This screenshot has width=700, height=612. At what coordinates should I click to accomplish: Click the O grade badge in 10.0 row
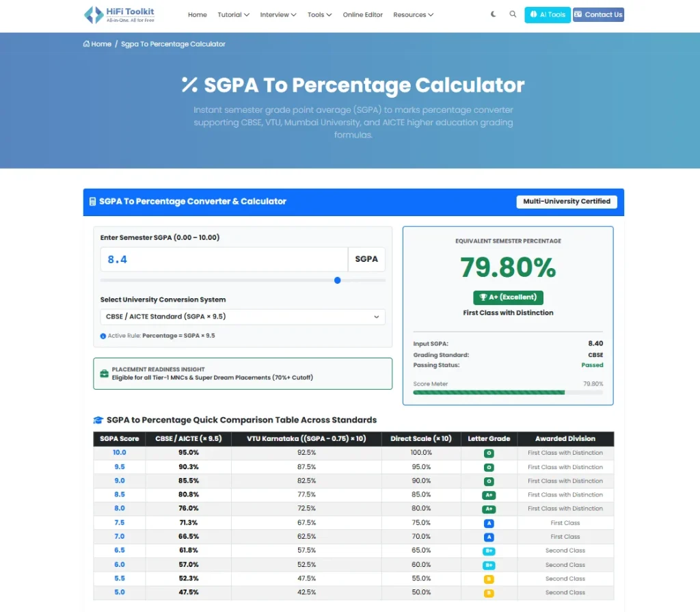[489, 453]
